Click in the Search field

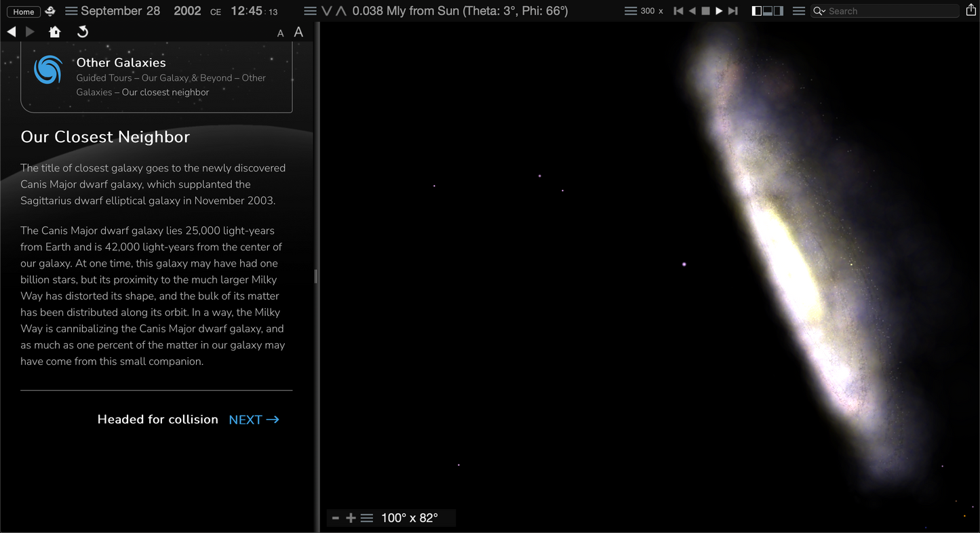(888, 11)
